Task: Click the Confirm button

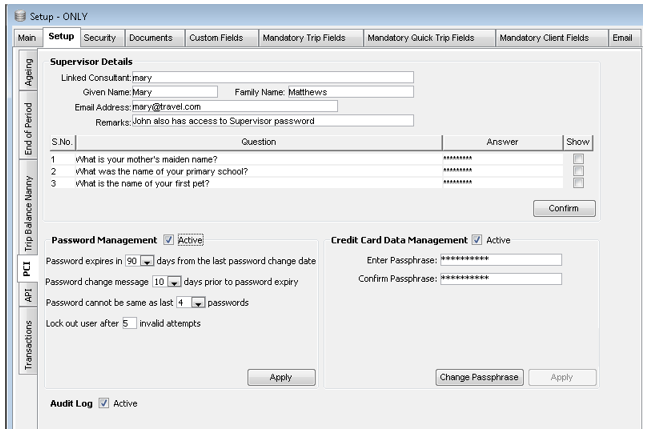Action: [564, 208]
